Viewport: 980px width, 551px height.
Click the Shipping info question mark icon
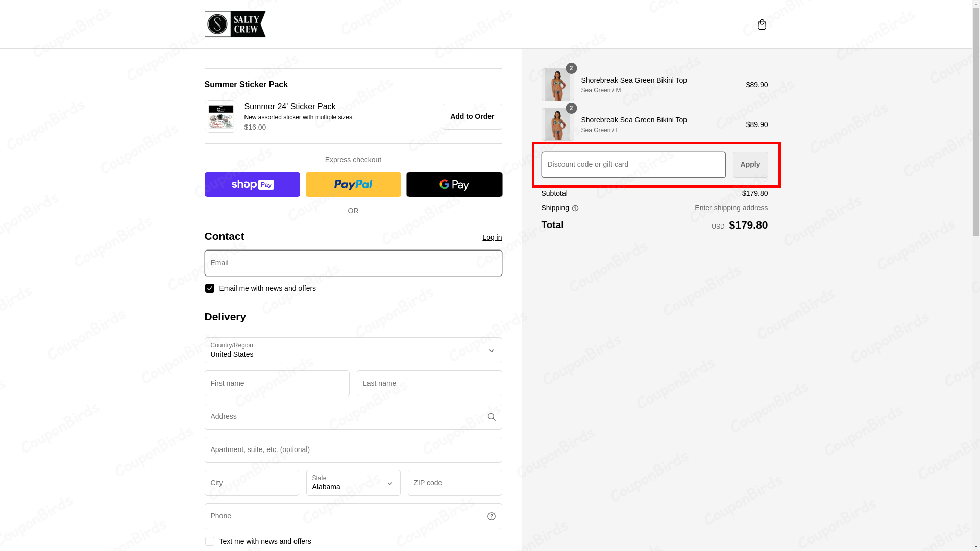tap(575, 208)
